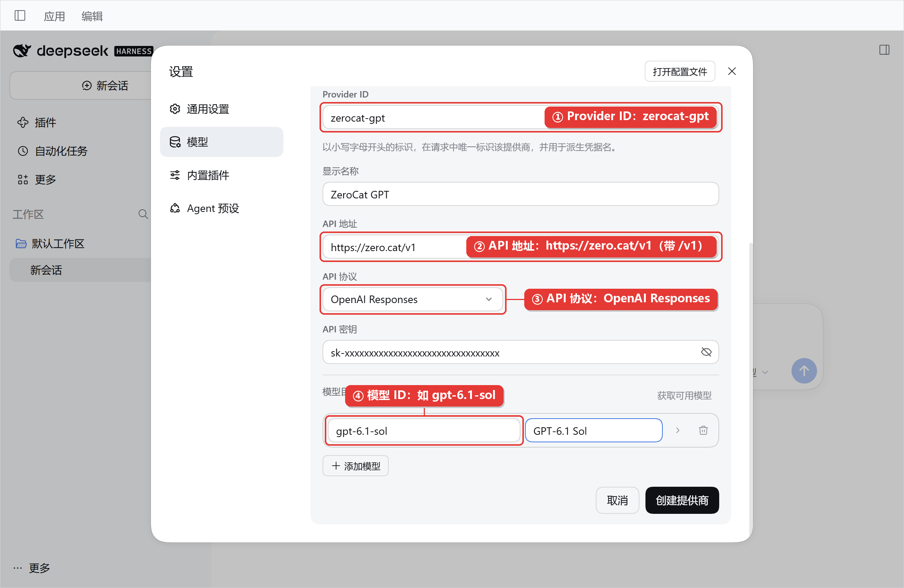
Task: Open the Agent 预设 settings tab
Action: [x=221, y=208]
